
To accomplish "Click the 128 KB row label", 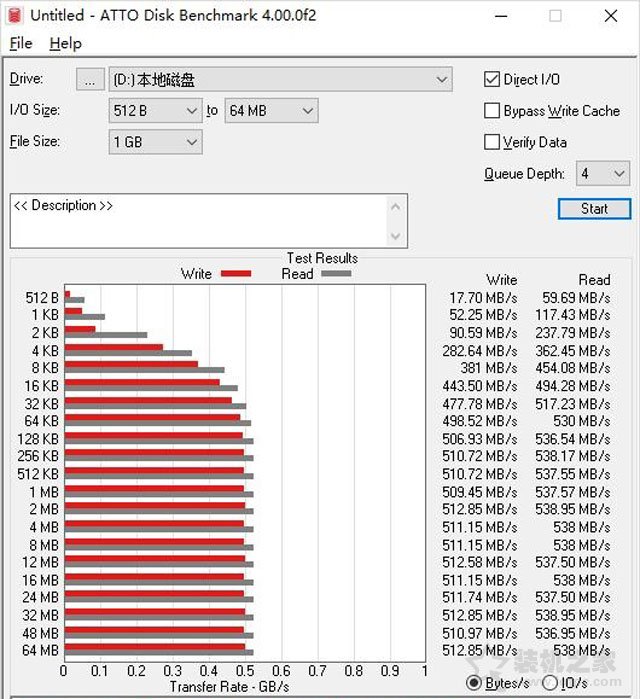I will coord(38,439).
